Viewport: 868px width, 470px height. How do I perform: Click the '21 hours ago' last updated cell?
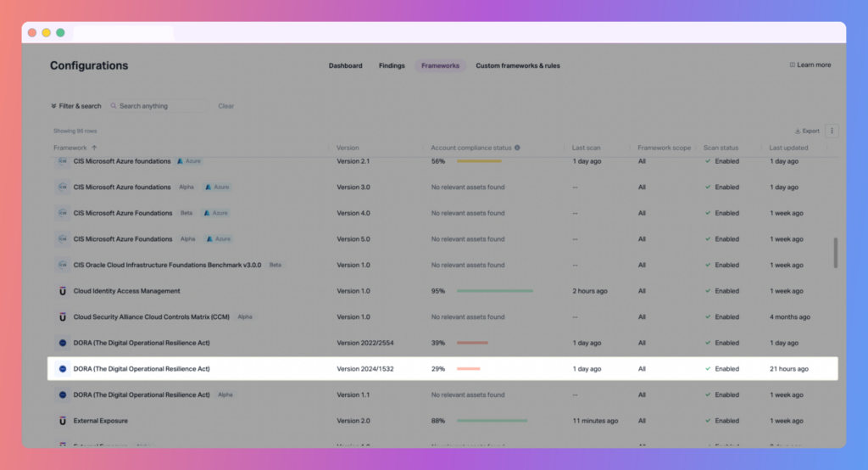[x=789, y=368]
